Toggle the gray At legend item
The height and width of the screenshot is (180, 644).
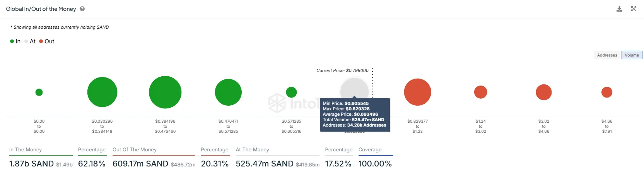tap(30, 41)
